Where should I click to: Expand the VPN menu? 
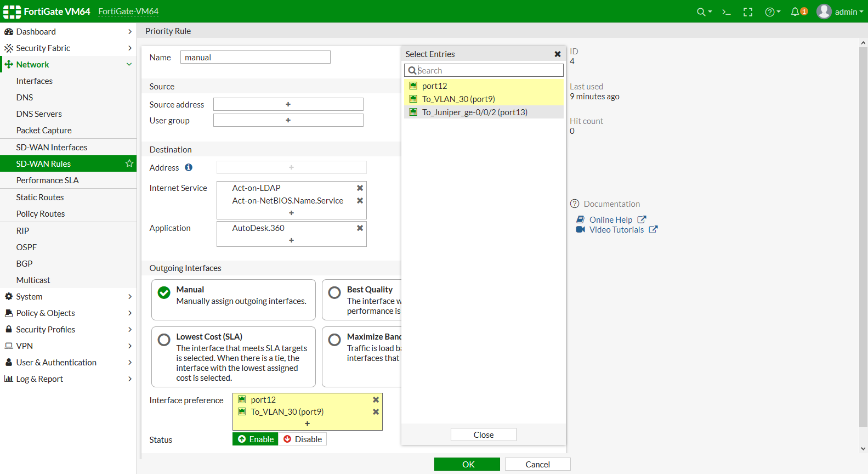[x=68, y=346]
